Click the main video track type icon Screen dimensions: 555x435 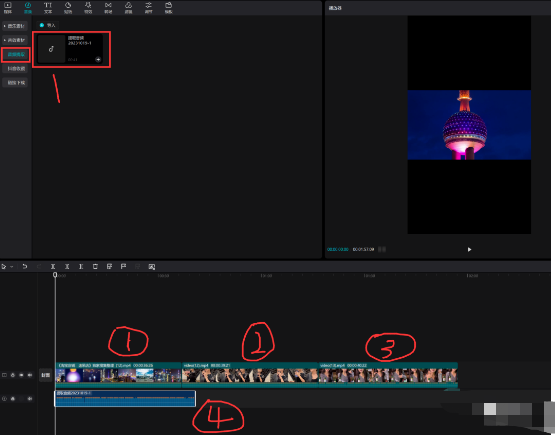click(4, 375)
